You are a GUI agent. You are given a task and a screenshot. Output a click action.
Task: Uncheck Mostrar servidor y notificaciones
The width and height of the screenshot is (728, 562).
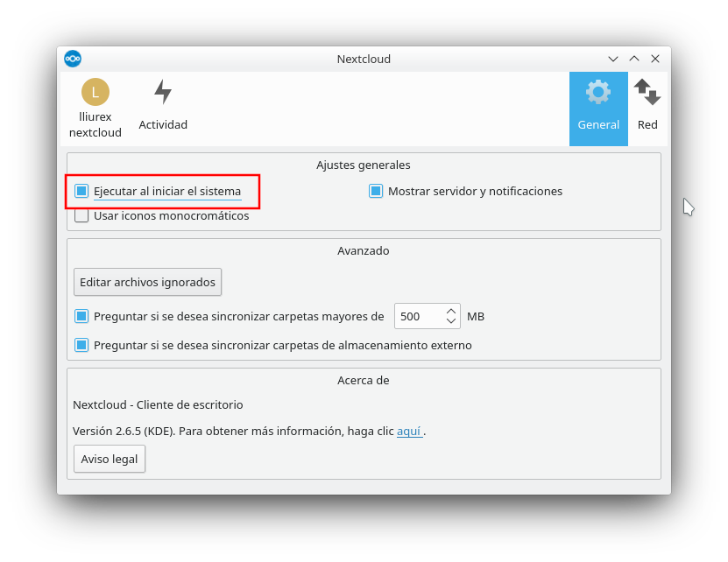[376, 191]
